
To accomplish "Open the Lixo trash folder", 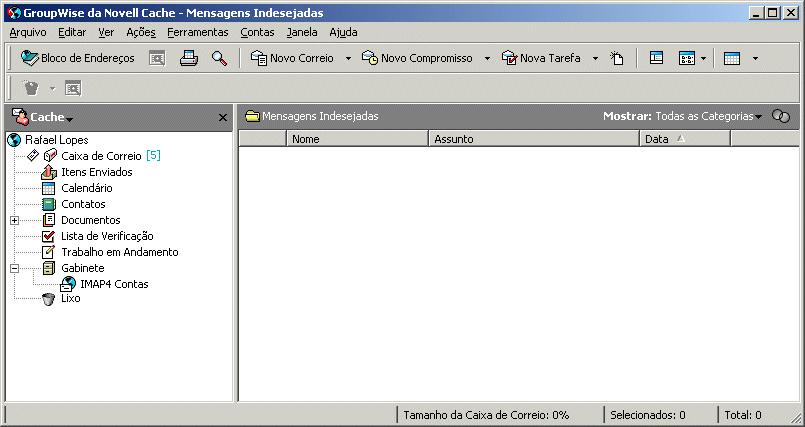I will click(70, 298).
